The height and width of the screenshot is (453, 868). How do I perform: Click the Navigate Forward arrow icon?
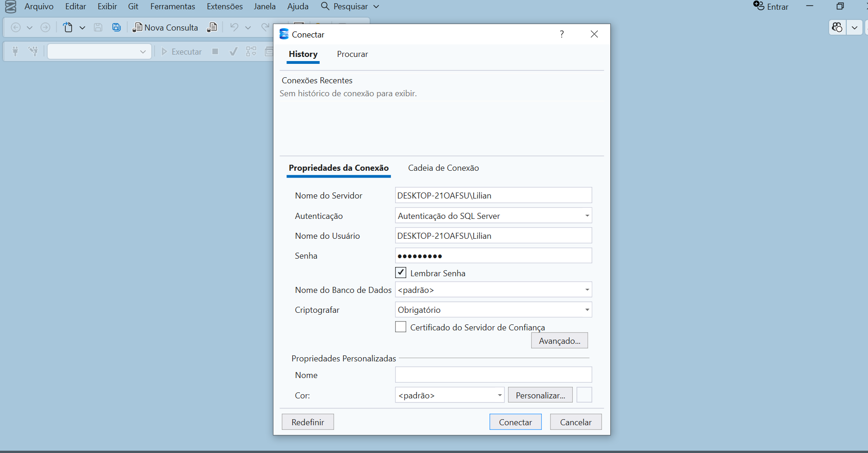click(x=45, y=27)
